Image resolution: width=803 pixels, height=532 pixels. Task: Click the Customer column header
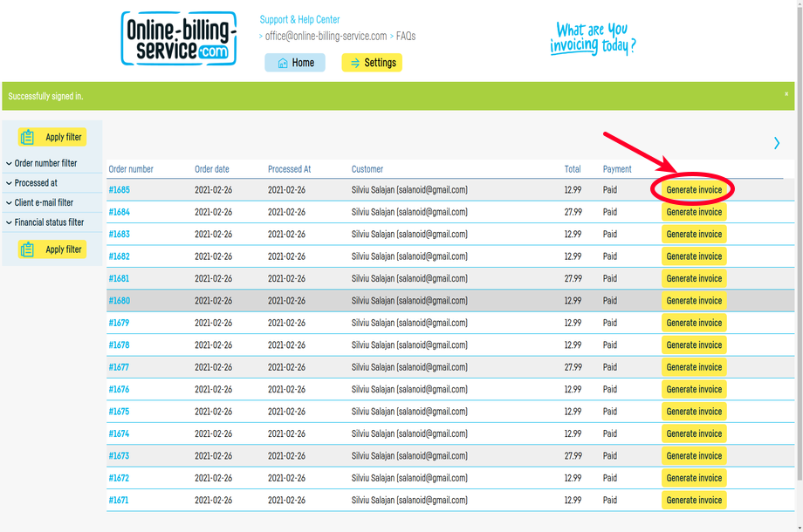click(367, 169)
